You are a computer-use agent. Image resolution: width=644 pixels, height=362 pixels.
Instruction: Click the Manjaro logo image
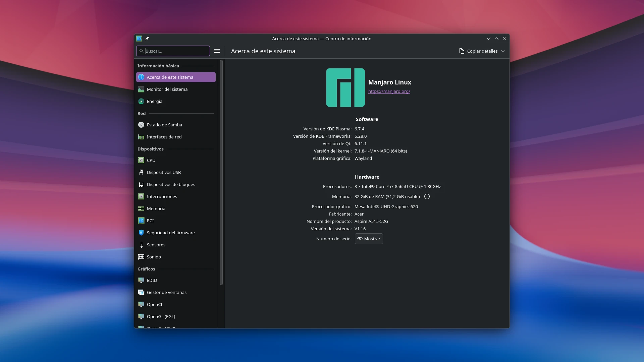click(x=345, y=87)
